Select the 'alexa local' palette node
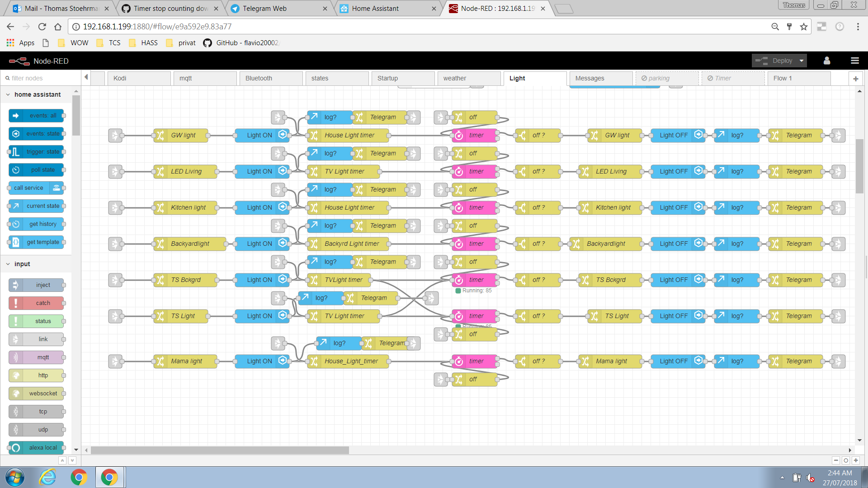This screenshot has height=488, width=868. click(x=36, y=448)
